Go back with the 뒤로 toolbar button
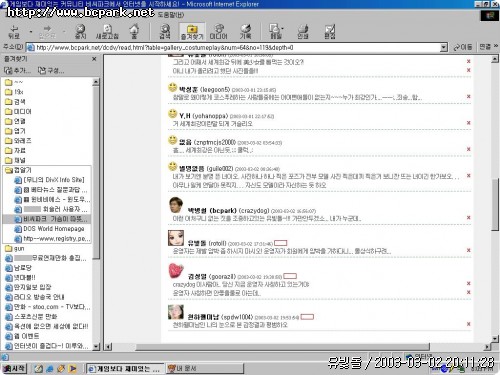This screenshot has width=500, height=375. (14, 32)
